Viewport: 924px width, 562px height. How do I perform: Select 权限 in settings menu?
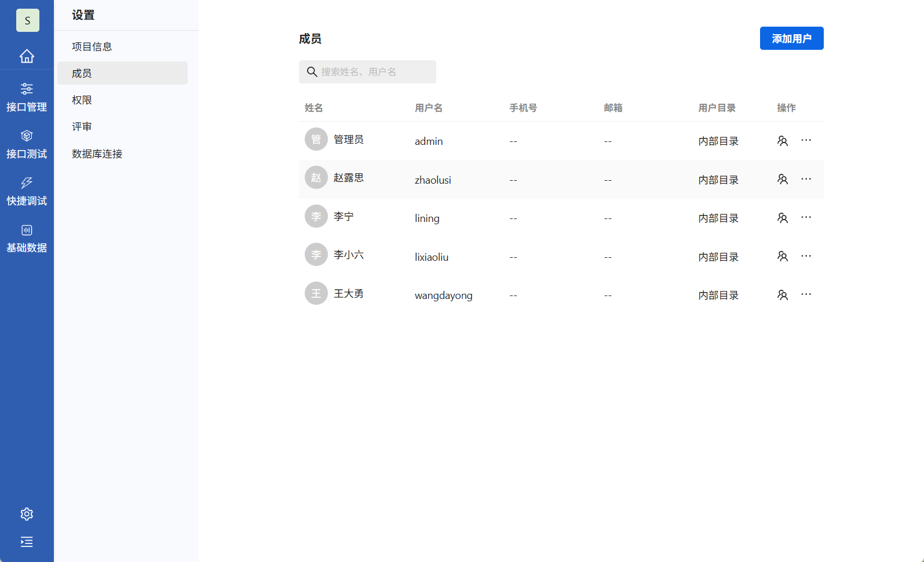coord(122,100)
